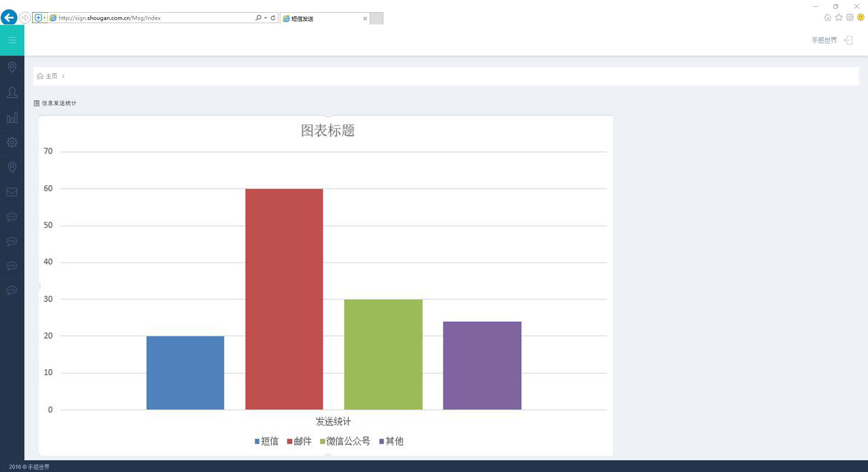The height and width of the screenshot is (472, 868).
Task: Open the second location pin sidebar icon
Action: click(x=12, y=167)
